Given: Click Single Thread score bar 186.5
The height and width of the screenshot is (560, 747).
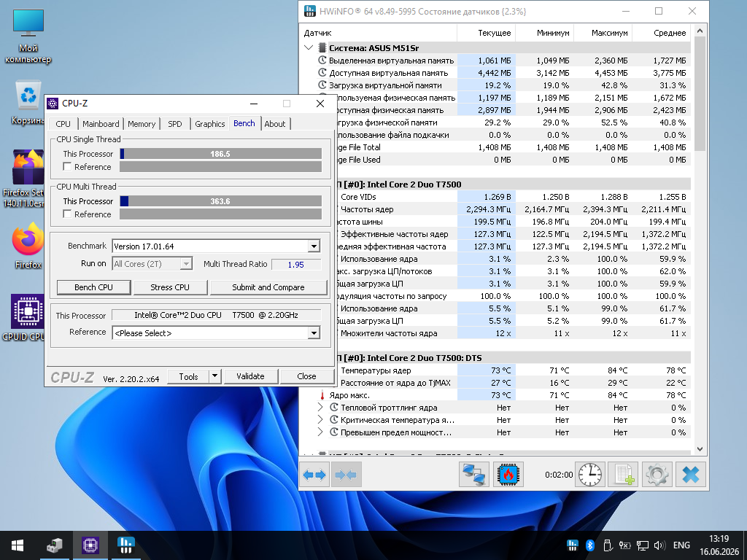Looking at the screenshot, I should 220,154.
